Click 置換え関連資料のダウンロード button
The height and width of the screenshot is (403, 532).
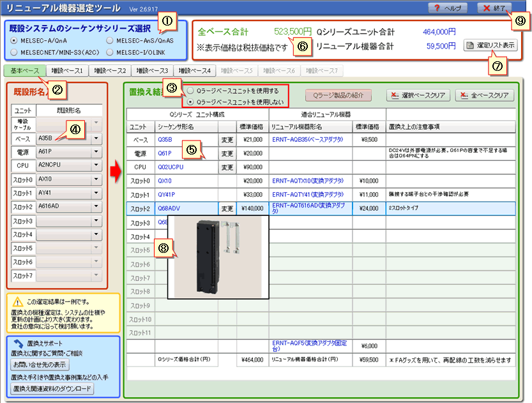[53, 389]
